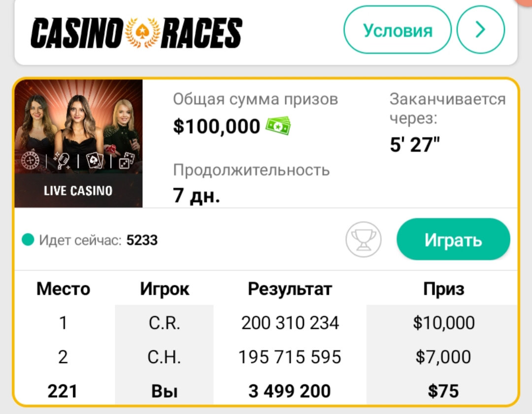The width and height of the screenshot is (532, 414).
Task: Tap the roulette wheel icon on banner
Action: pyautogui.click(x=31, y=160)
